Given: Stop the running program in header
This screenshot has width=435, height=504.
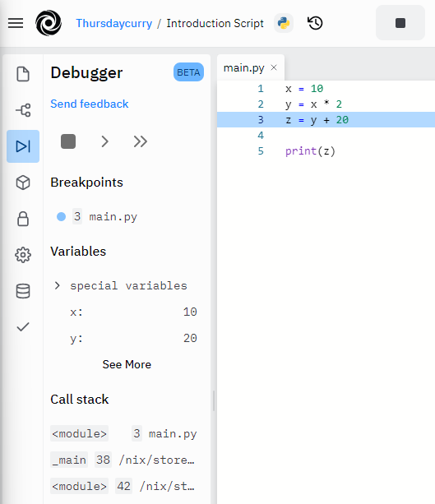Looking at the screenshot, I should (400, 23).
